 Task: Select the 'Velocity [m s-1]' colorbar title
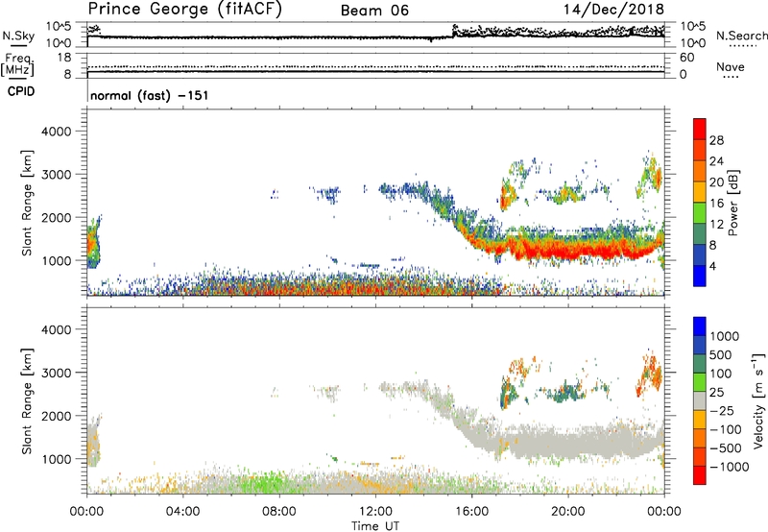[758, 400]
